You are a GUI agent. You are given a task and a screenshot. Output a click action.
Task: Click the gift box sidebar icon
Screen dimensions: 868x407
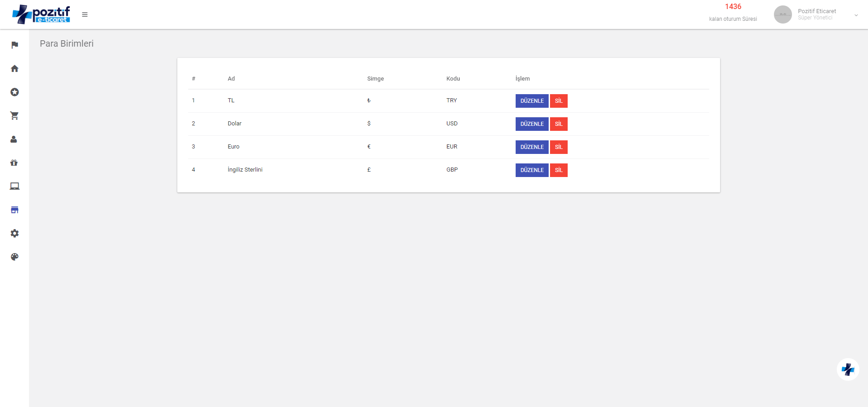[x=14, y=163]
